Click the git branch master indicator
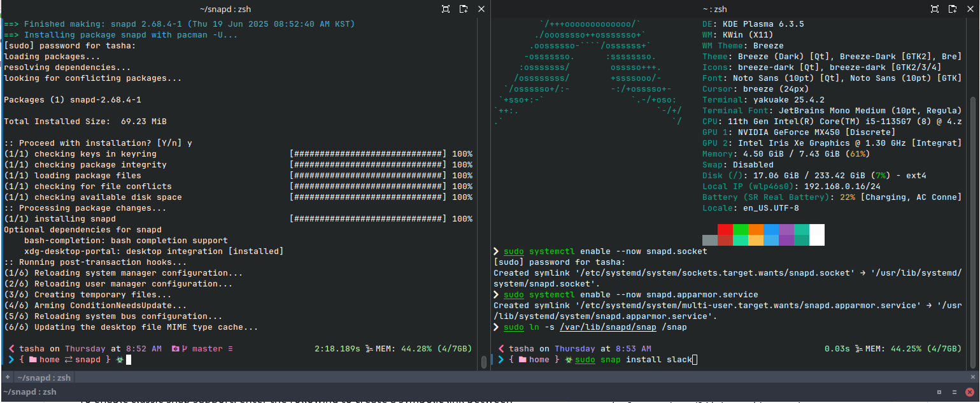This screenshot has height=403, width=980. pos(202,349)
